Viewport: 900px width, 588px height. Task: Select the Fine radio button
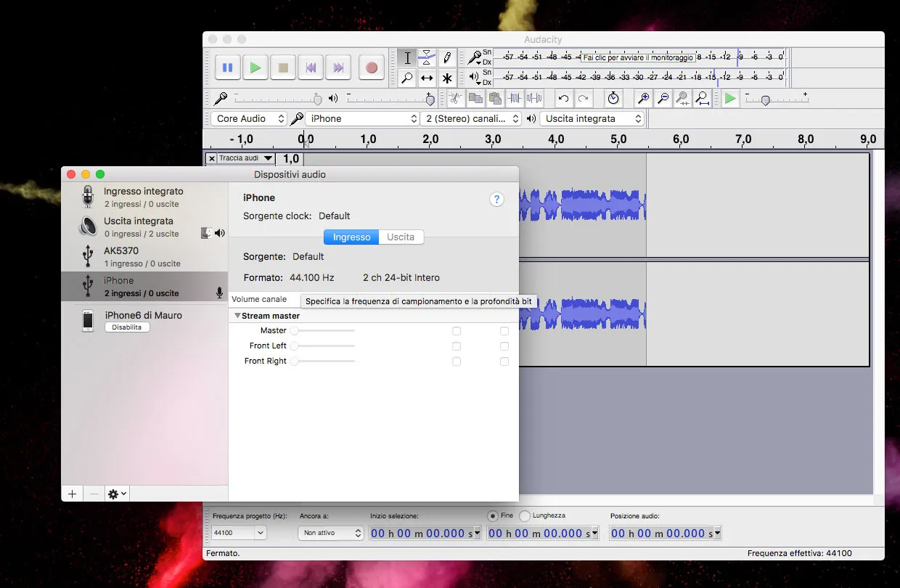point(493,515)
